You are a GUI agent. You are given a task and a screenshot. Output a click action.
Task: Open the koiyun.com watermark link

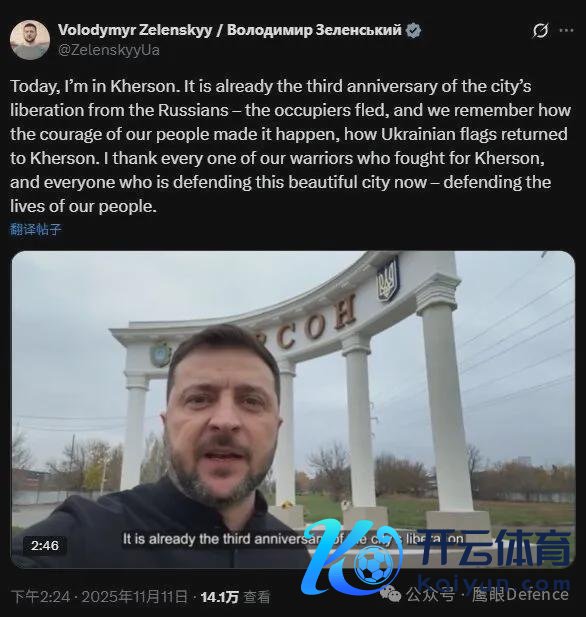click(494, 583)
